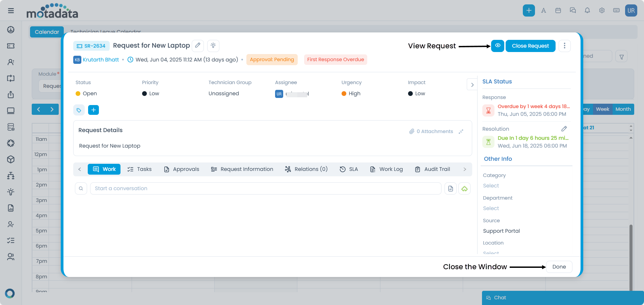Show more fields with the right chevron
This screenshot has width=644, height=305.
coord(472,85)
